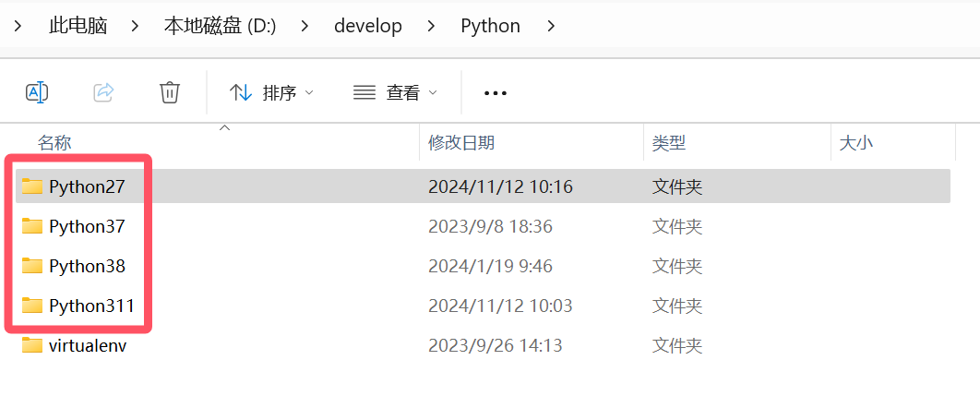Click 文件夹 type in Python38 row
The image size is (980, 396).
(677, 266)
